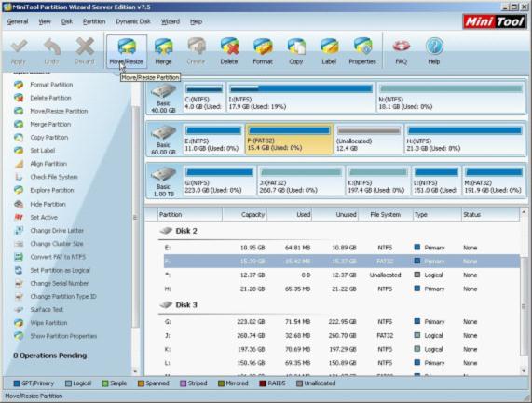The image size is (532, 403).
Task: Click the Format toolbar icon
Action: [263, 51]
